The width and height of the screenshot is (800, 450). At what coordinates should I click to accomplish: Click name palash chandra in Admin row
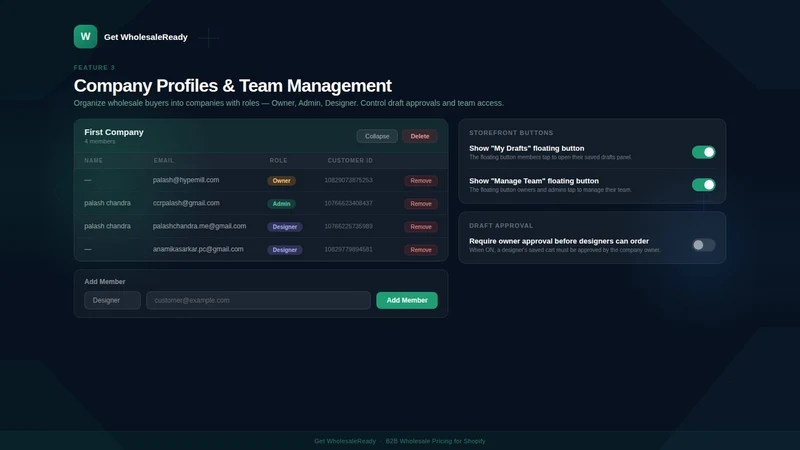click(x=107, y=203)
